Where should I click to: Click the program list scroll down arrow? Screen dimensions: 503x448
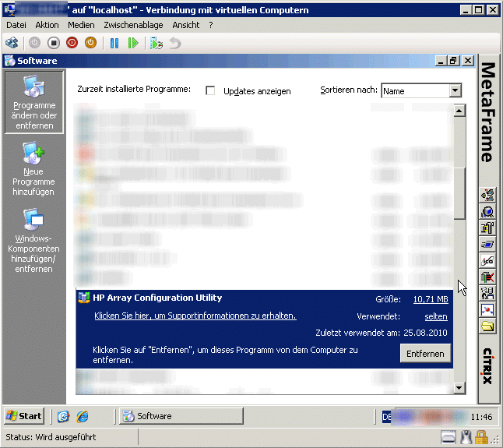[459, 388]
